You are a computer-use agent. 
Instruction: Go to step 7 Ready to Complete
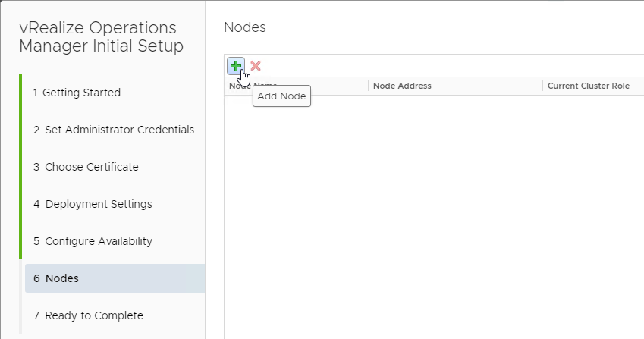click(x=88, y=315)
